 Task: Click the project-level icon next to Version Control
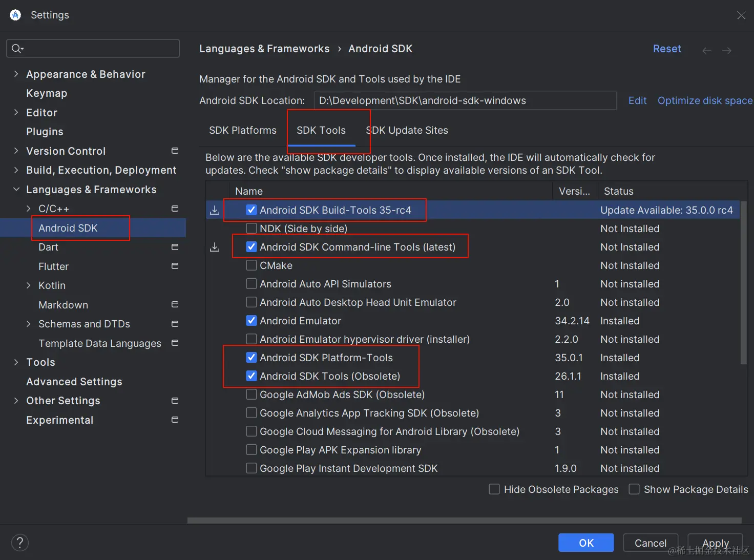coord(175,151)
